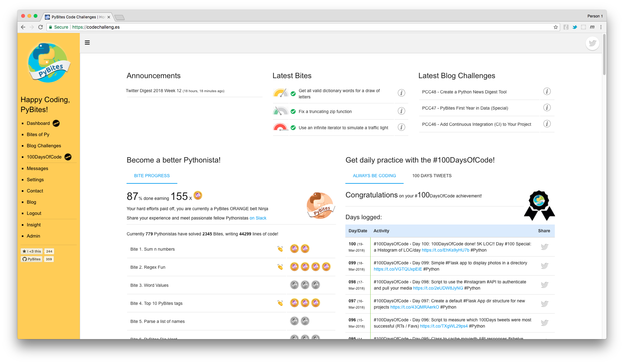Select the BITE PROGRESS tab

coord(152,175)
